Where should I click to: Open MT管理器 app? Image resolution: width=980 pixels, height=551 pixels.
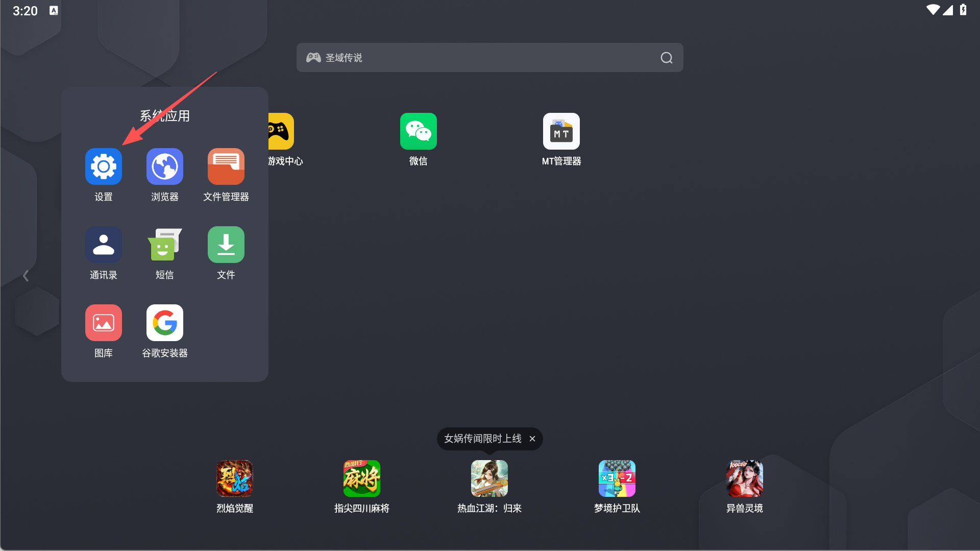pyautogui.click(x=561, y=131)
